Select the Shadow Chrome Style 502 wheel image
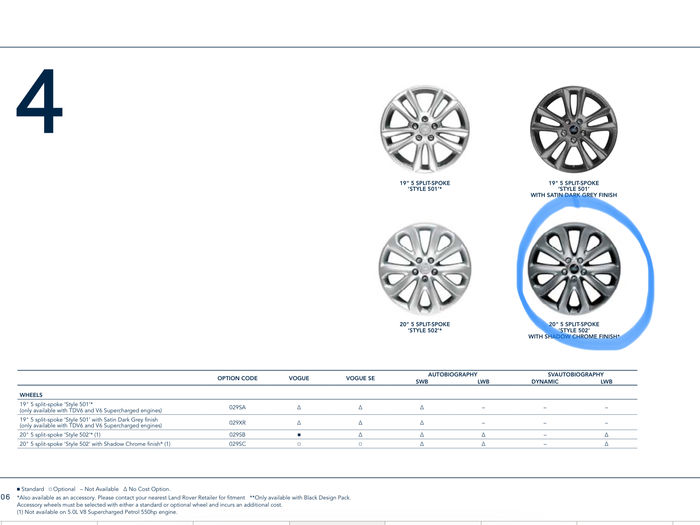700x525 pixels. (x=574, y=269)
